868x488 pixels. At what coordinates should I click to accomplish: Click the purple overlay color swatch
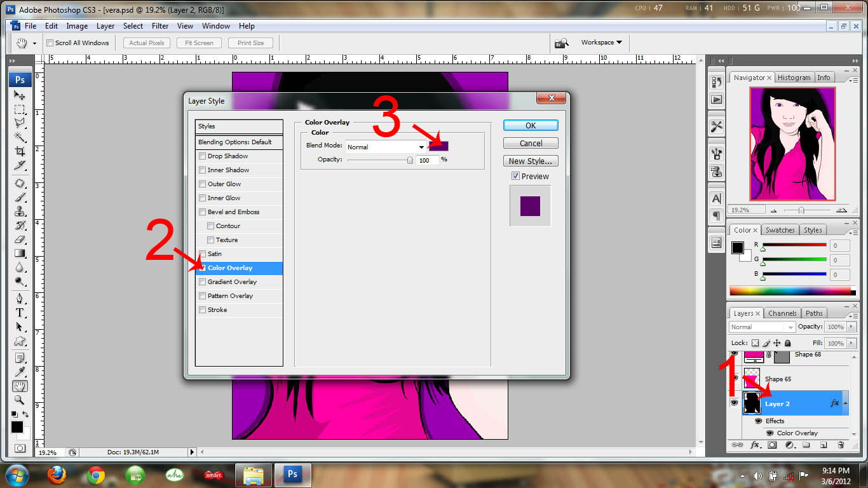[439, 146]
